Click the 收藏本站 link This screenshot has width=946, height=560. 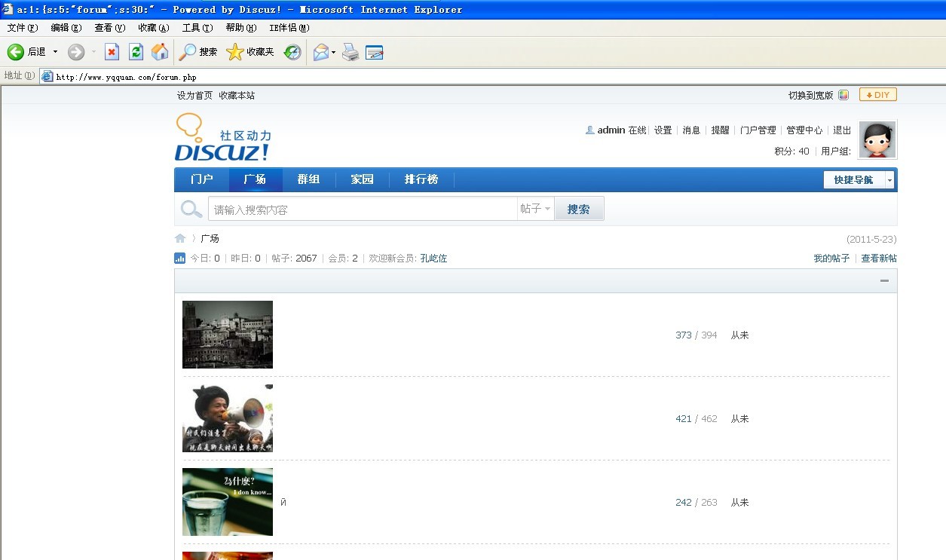pyautogui.click(x=237, y=96)
